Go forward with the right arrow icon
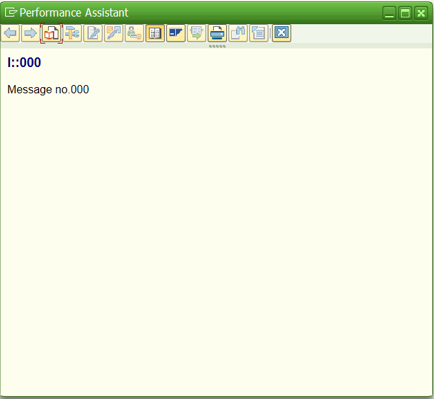This screenshot has width=434, height=399. (31, 33)
